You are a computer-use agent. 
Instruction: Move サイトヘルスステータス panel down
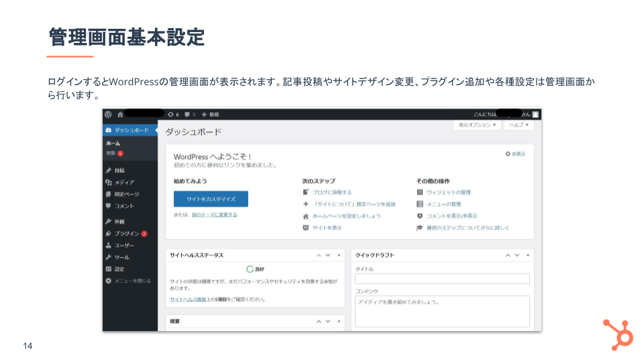[x=328, y=255]
